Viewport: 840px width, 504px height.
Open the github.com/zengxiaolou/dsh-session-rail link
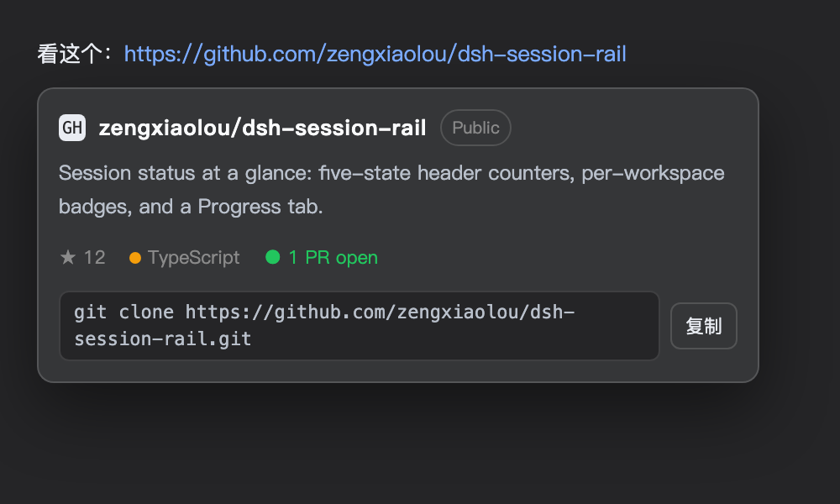375,54
